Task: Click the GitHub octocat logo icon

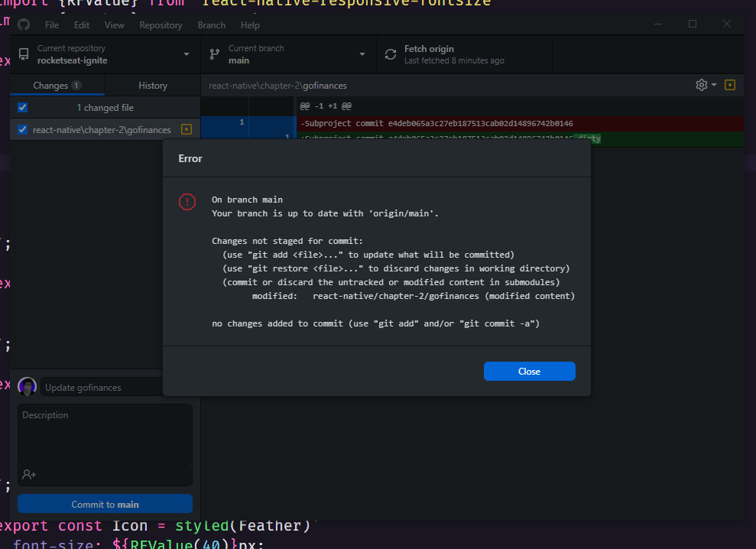Action: tap(23, 24)
